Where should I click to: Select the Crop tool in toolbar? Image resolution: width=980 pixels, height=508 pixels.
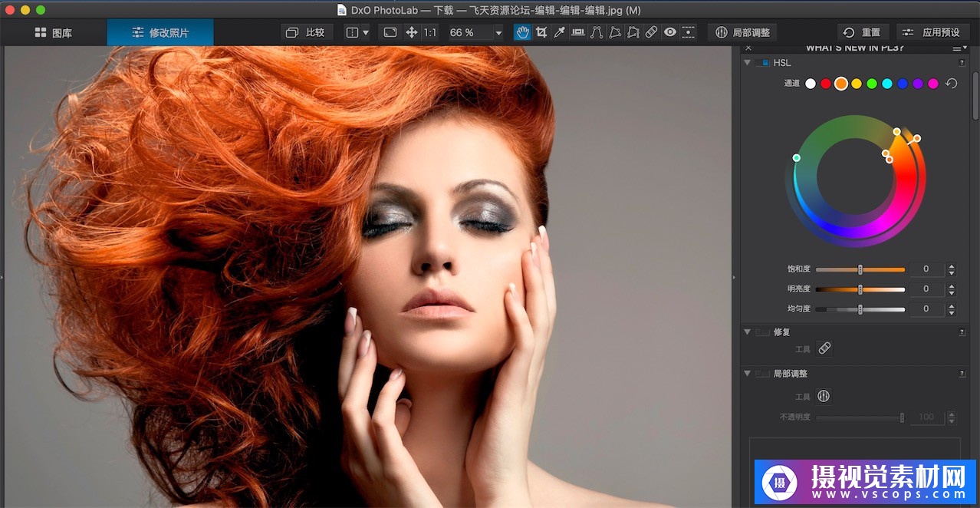541,32
